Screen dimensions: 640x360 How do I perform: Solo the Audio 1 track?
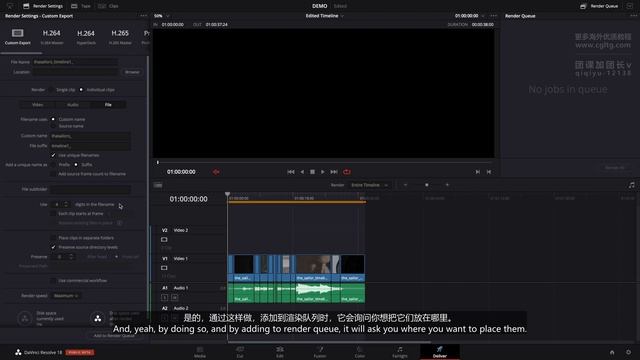164,298
